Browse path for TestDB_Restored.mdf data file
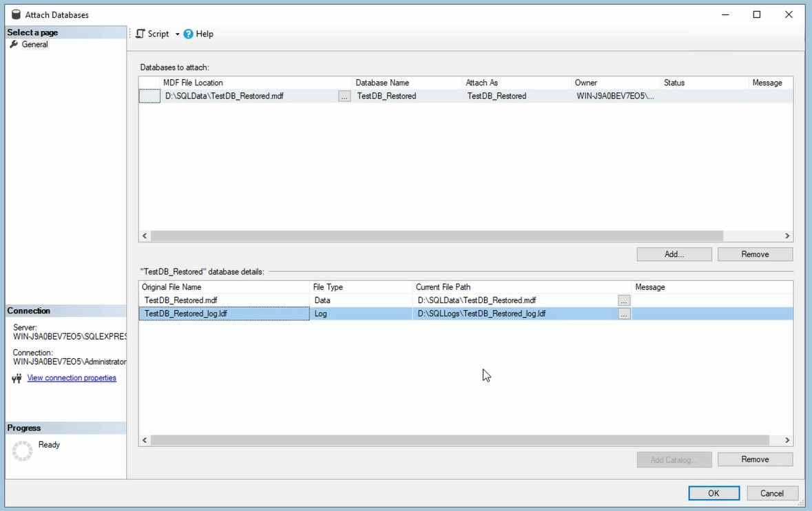This screenshot has width=812, height=511. pyautogui.click(x=624, y=300)
